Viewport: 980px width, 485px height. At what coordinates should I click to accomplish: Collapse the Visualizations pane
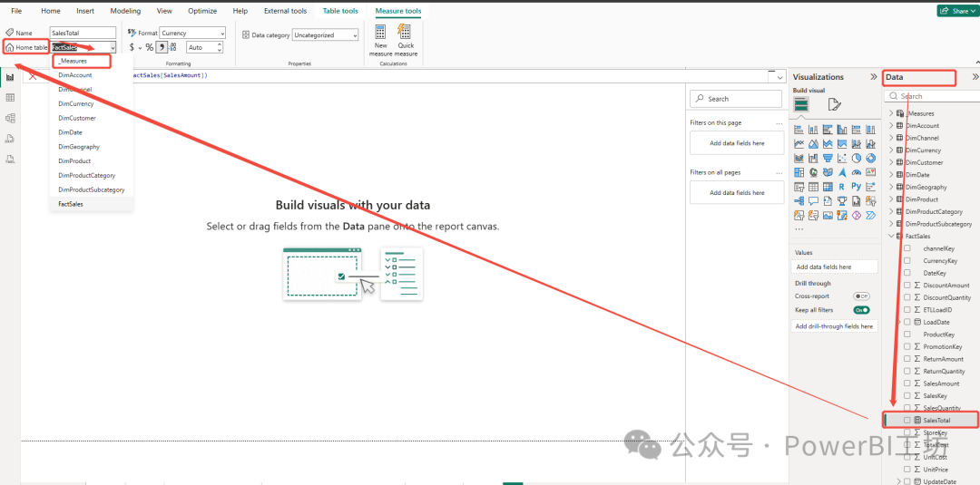[873, 77]
